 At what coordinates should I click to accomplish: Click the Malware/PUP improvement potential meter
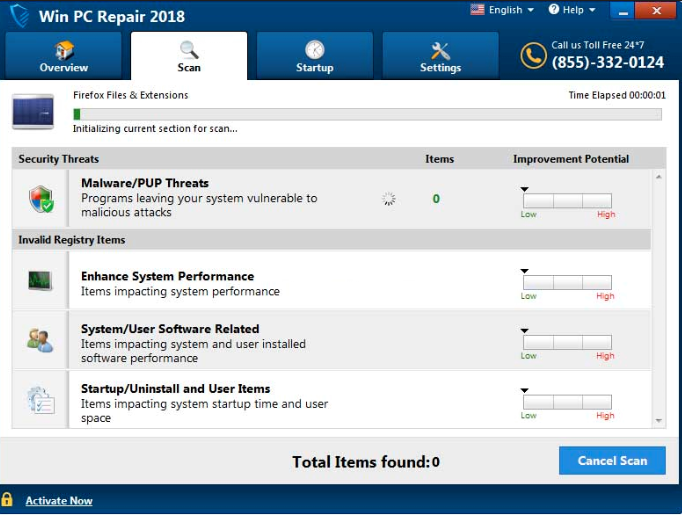(x=567, y=201)
